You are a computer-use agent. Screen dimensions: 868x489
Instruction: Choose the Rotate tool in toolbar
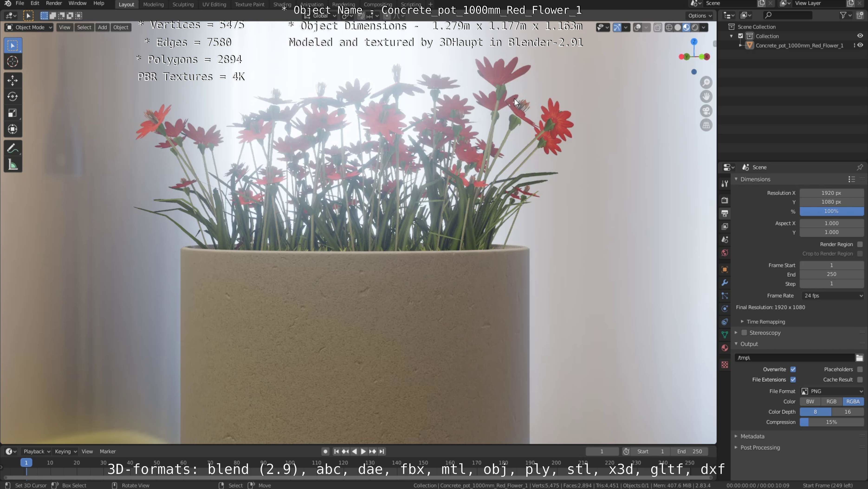(x=13, y=97)
